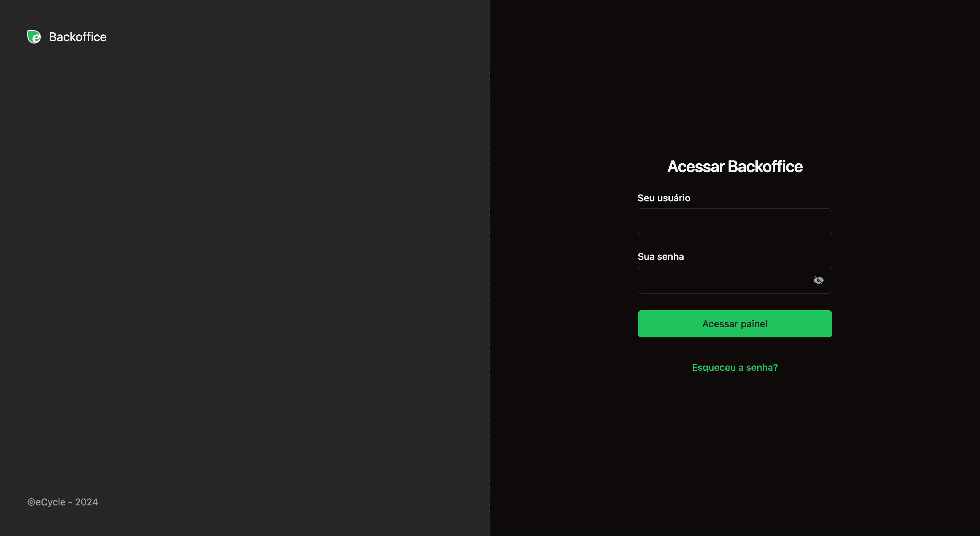
Task: Click the Acessar Backoffice heading
Action: tap(735, 167)
